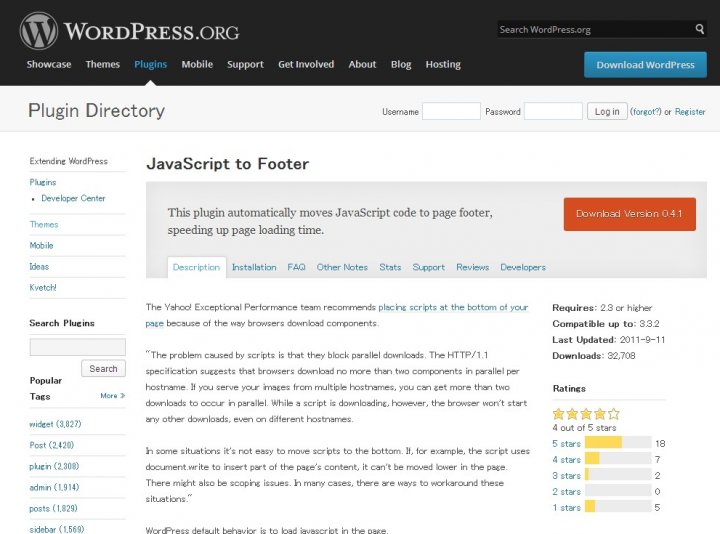
Task: Open the Mobile navigation item
Action: [x=197, y=64]
